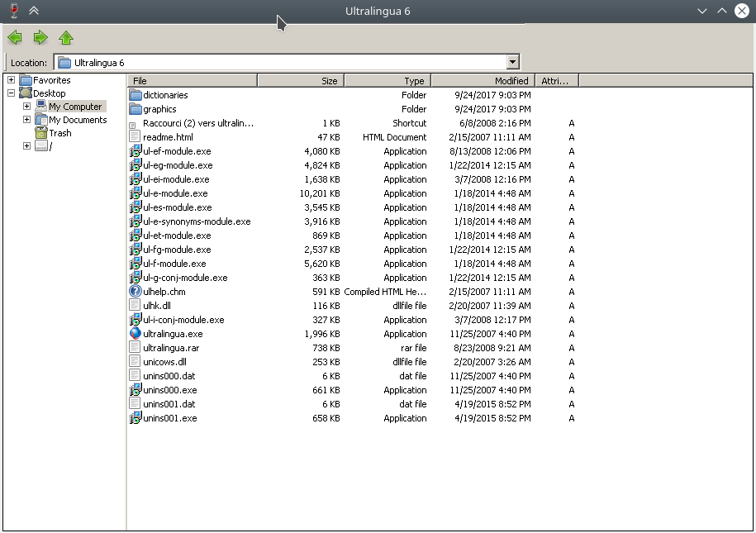Click the wine glass icon in title bar
This screenshot has width=756, height=533.
(x=12, y=11)
